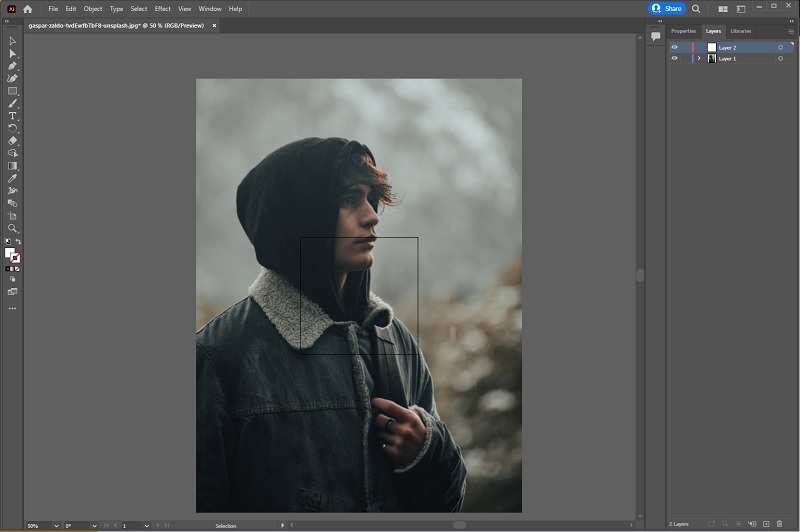Select the Paintbrush tool
The width and height of the screenshot is (800, 532).
click(x=13, y=104)
